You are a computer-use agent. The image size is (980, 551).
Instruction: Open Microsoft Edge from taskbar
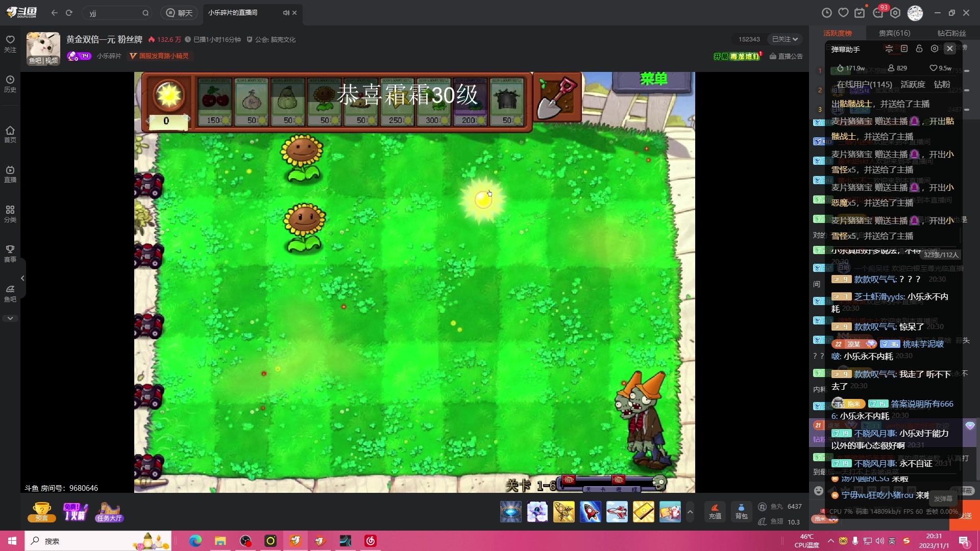pyautogui.click(x=195, y=541)
